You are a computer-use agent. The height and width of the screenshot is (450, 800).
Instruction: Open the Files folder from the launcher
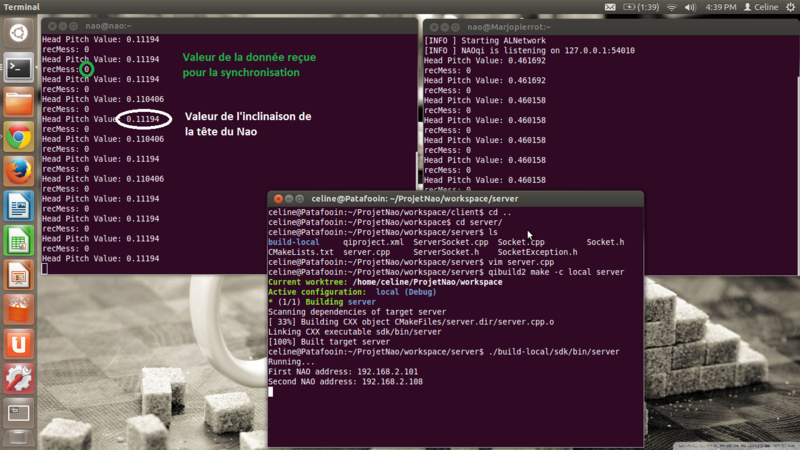click(18, 102)
